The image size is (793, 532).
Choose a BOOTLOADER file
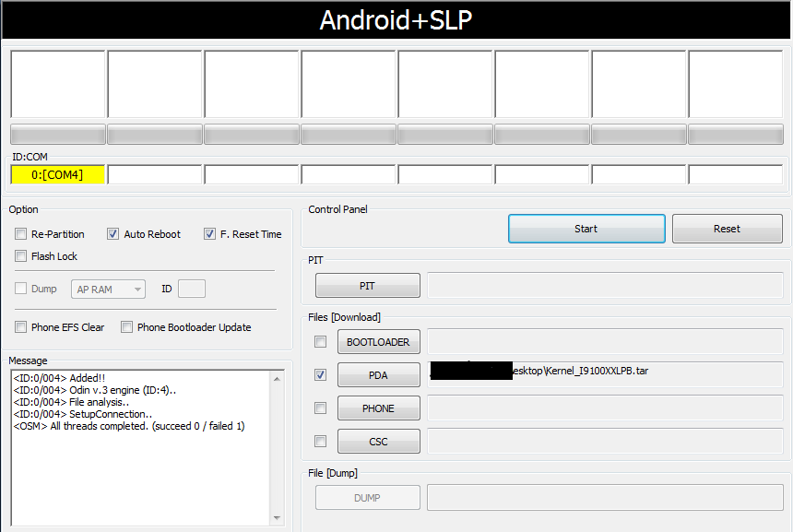[379, 342]
